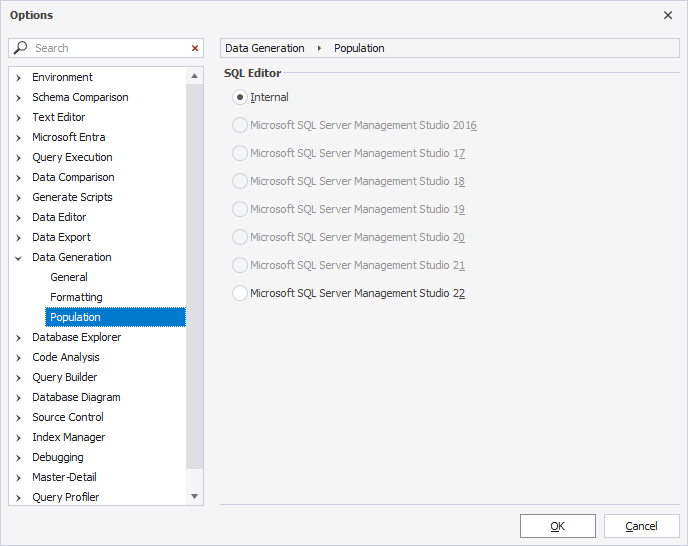
Task: Choose Management Studio 18 radio option
Action: tap(240, 181)
